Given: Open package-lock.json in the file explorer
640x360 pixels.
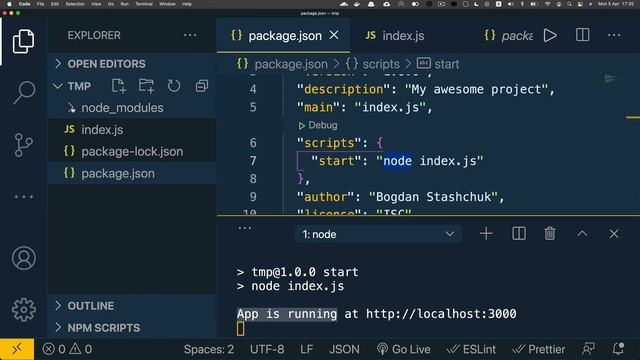Looking at the screenshot, I should tap(132, 151).
